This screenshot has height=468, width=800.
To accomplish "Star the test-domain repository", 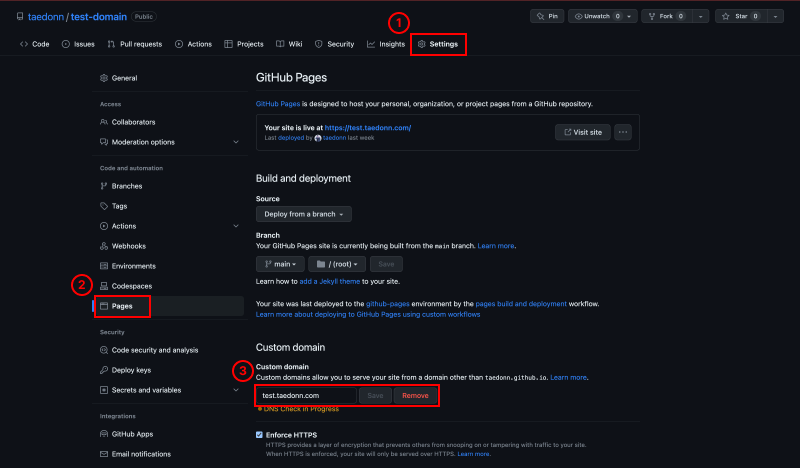I will [x=741, y=16].
